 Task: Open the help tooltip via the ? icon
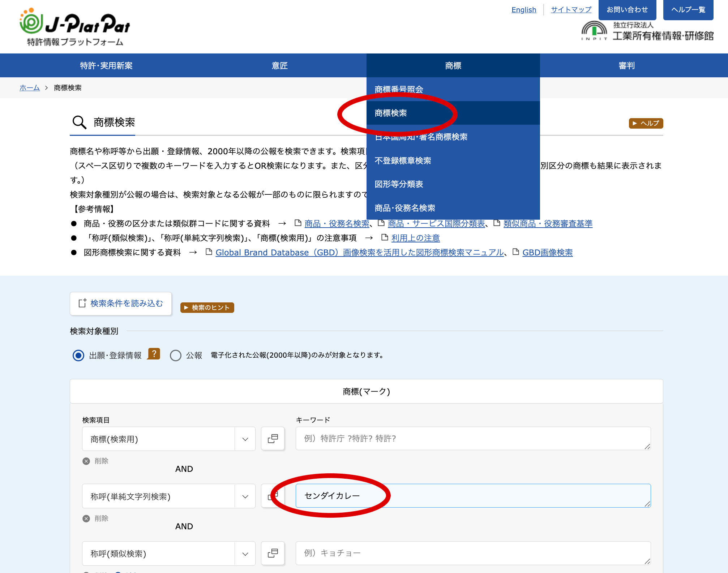coord(154,354)
